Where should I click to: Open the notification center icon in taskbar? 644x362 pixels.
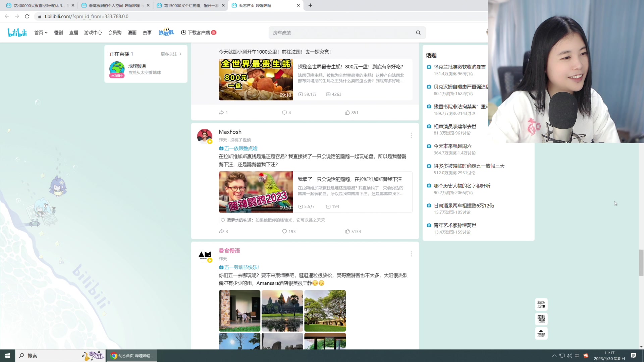click(x=634, y=356)
